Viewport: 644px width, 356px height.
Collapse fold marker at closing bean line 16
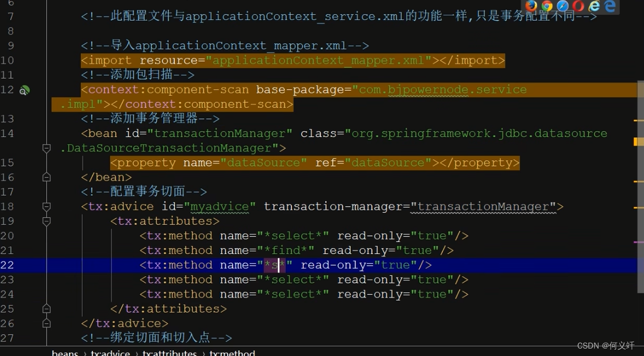pos(47,177)
